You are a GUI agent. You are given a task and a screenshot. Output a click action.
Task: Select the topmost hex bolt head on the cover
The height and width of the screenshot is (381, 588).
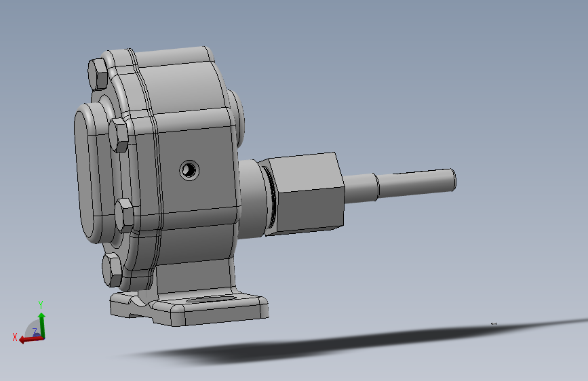98,75
